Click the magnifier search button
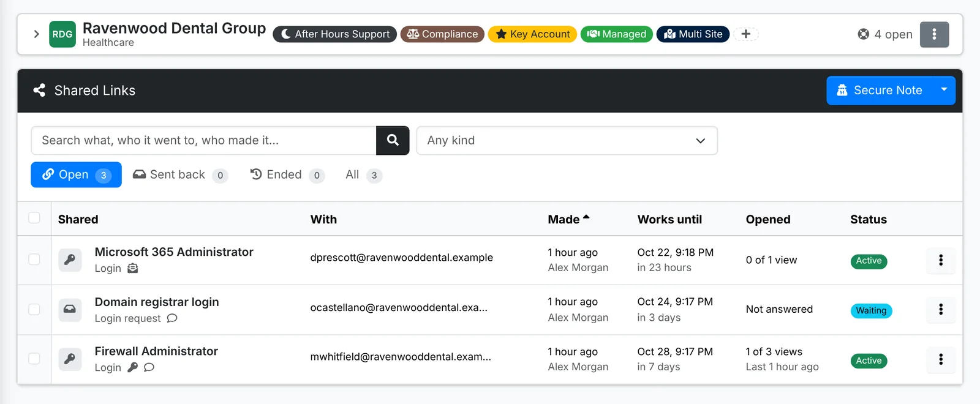This screenshot has width=980, height=404. point(393,141)
